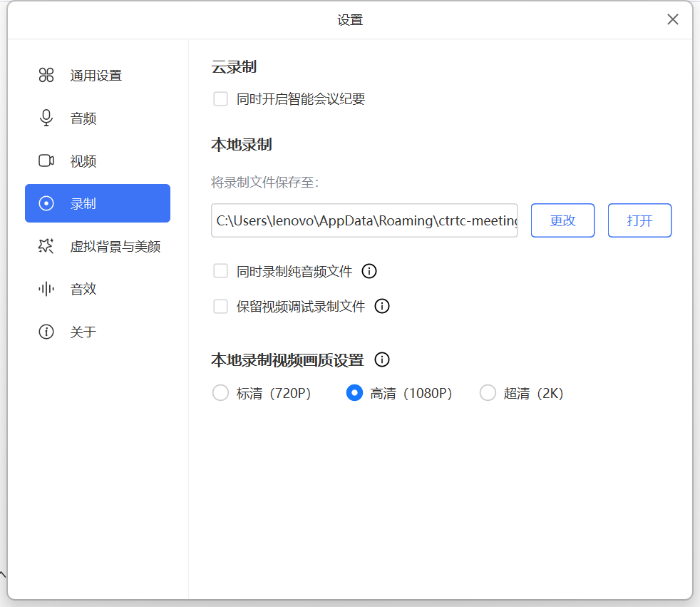This screenshot has width=700, height=607.
Task: Click the waveform icon for sound effects
Action: (x=46, y=289)
